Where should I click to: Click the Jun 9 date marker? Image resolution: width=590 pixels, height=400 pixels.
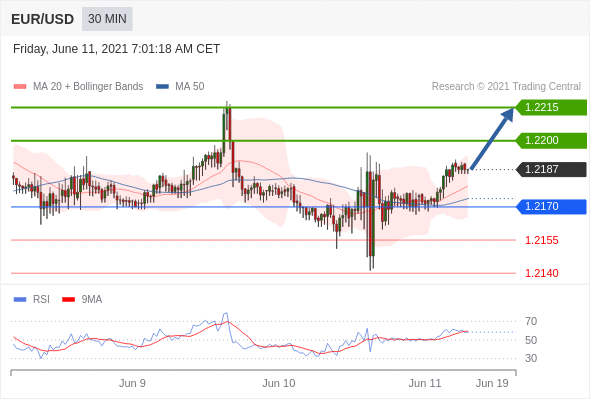pyautogui.click(x=132, y=383)
